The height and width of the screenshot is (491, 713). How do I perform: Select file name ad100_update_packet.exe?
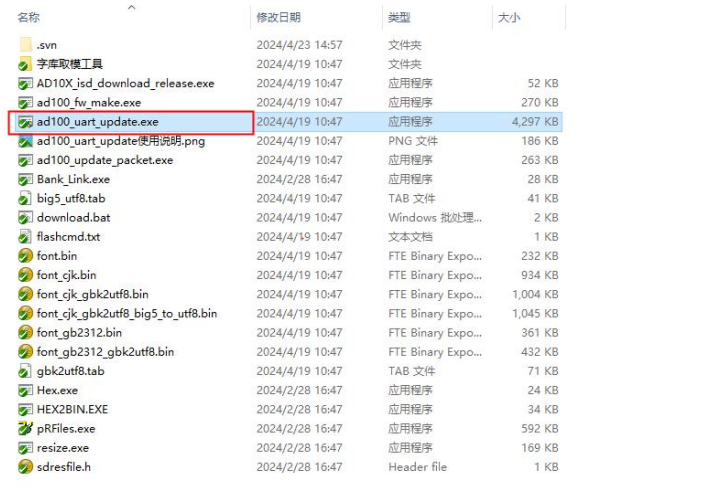coord(105,160)
